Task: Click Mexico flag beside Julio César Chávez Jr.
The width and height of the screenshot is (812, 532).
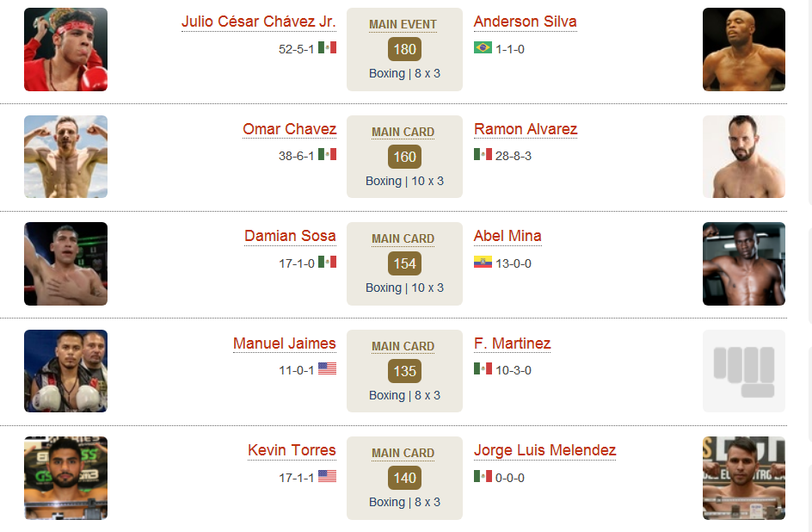Action: click(327, 47)
